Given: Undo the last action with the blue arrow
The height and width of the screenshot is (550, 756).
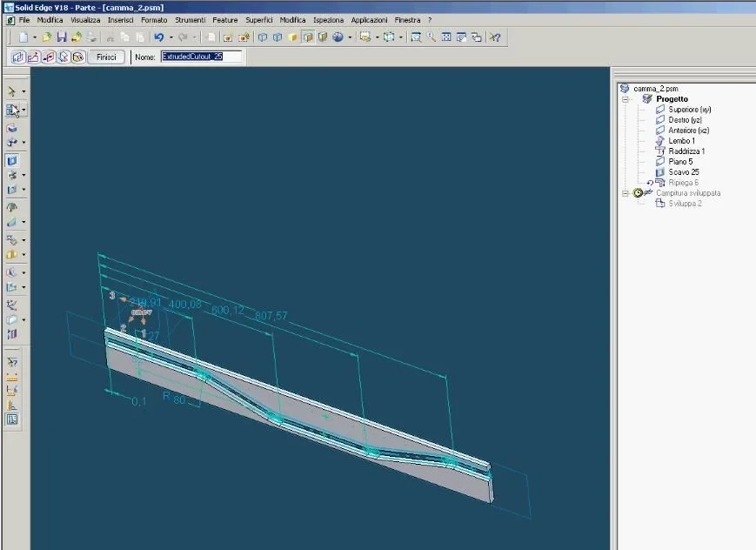Looking at the screenshot, I should [158, 37].
